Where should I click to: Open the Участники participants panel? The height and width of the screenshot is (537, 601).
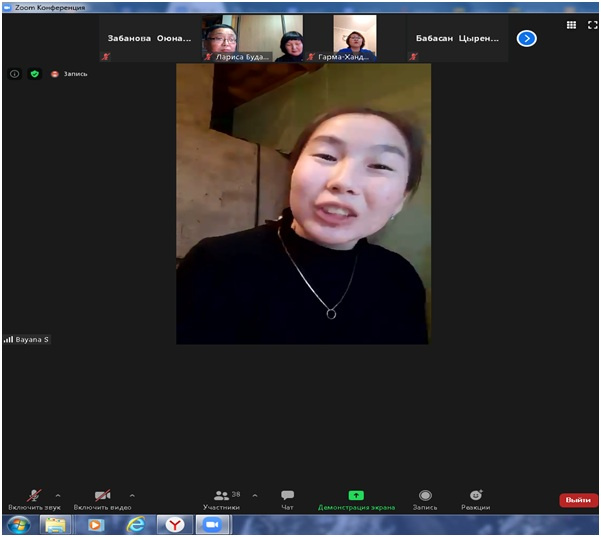click(222, 497)
